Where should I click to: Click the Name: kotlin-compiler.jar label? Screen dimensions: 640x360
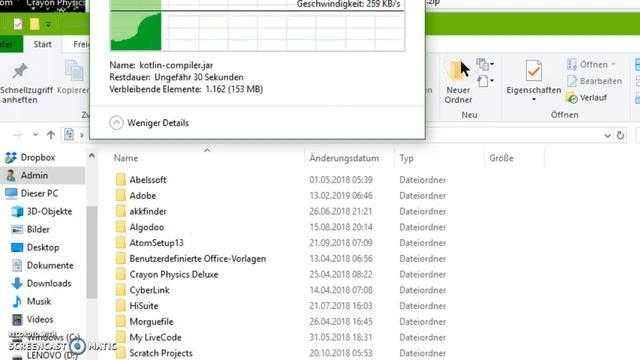click(161, 65)
